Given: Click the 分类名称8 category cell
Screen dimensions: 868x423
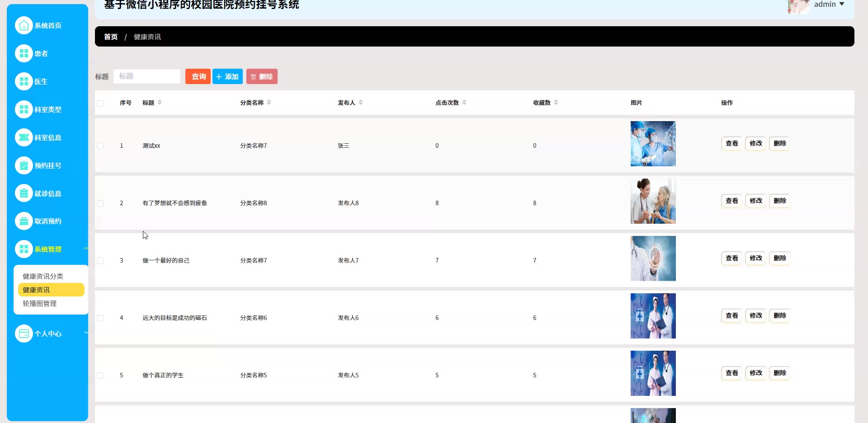Looking at the screenshot, I should tap(254, 203).
